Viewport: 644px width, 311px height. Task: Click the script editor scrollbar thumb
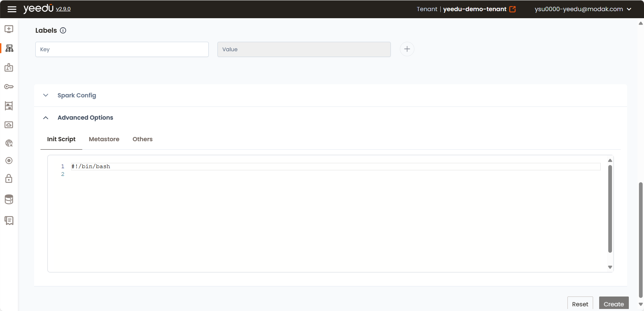pyautogui.click(x=610, y=209)
